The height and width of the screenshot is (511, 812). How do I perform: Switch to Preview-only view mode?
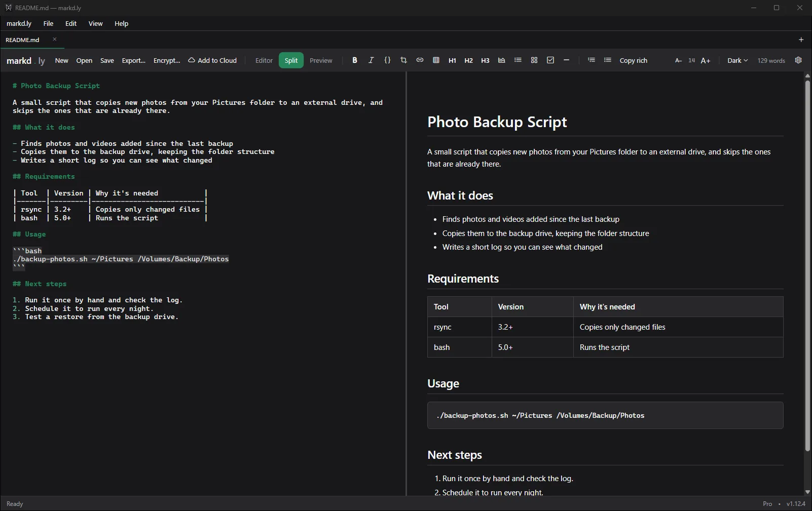click(321, 60)
